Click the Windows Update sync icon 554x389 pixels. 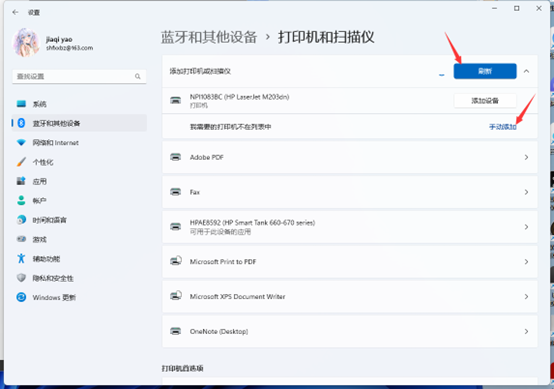(x=21, y=297)
